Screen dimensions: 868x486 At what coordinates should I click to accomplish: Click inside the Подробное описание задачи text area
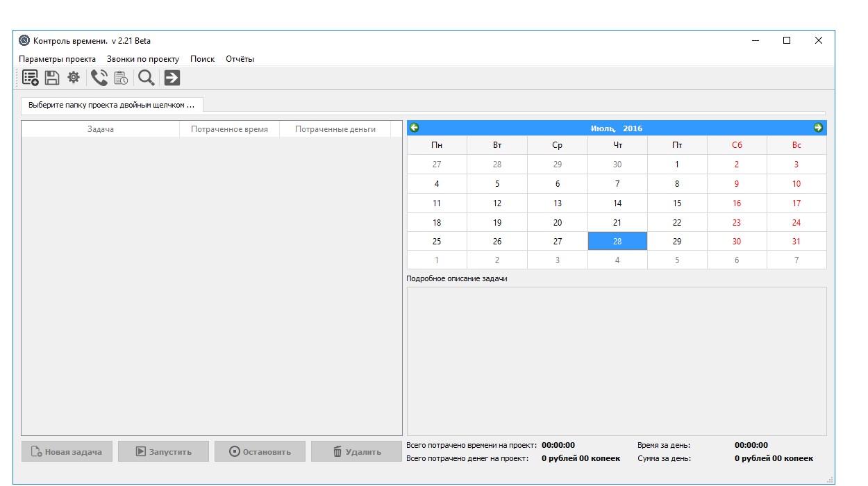pos(617,361)
